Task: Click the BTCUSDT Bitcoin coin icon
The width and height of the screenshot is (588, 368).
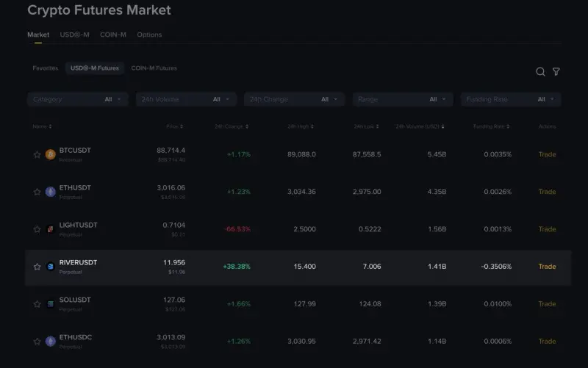Action: tap(50, 154)
